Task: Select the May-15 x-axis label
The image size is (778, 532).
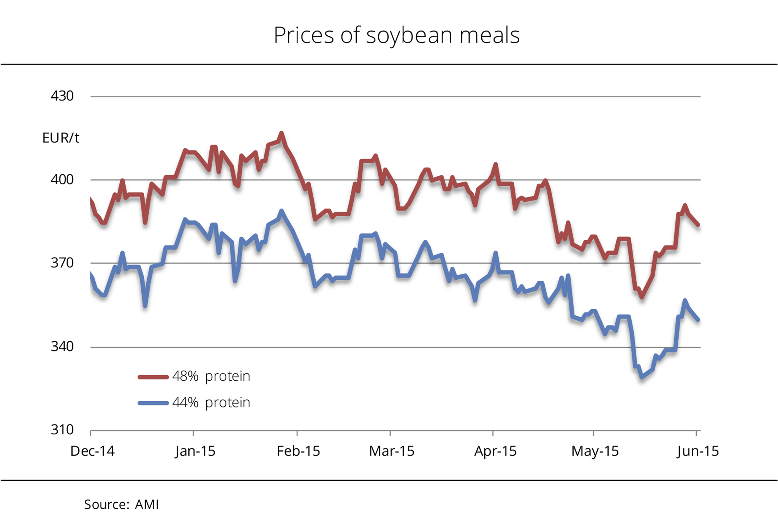Action: pos(595,451)
